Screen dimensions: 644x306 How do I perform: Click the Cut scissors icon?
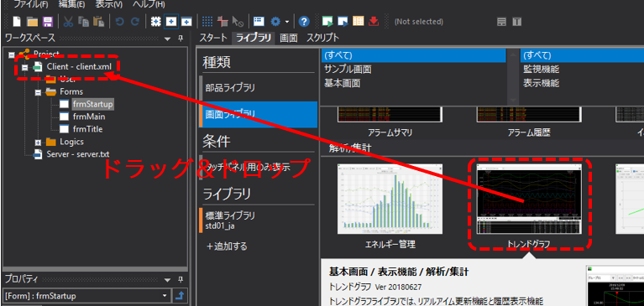(x=68, y=21)
